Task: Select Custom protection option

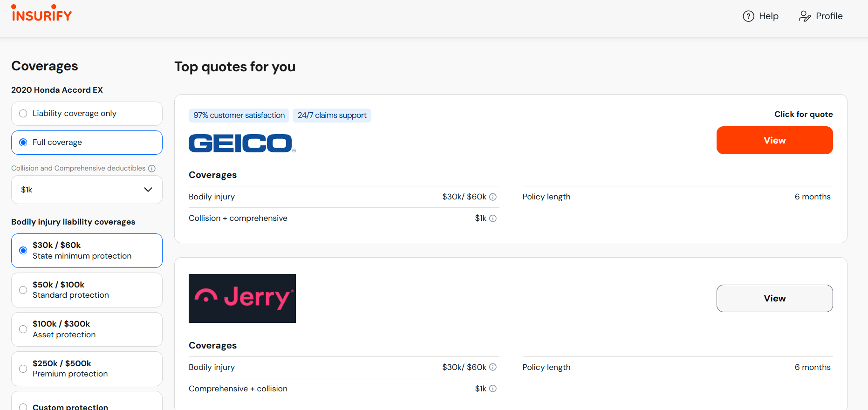Action: point(23,407)
